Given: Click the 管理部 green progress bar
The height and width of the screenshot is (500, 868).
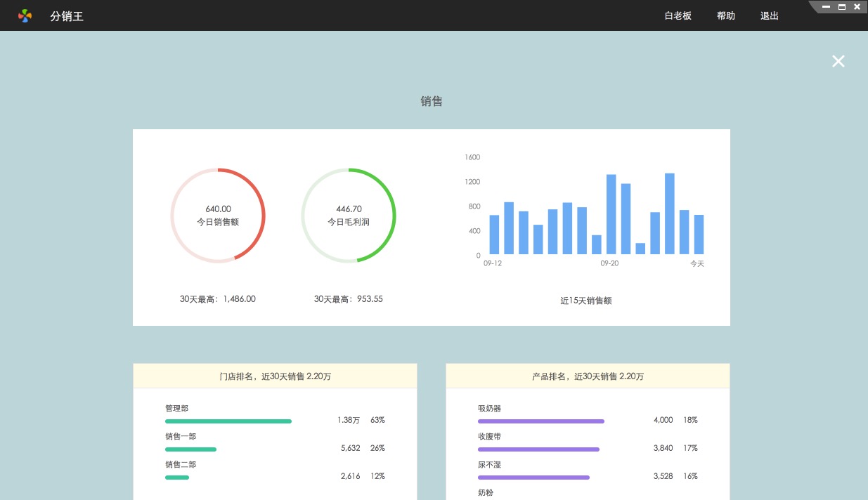Looking at the screenshot, I should click(228, 421).
